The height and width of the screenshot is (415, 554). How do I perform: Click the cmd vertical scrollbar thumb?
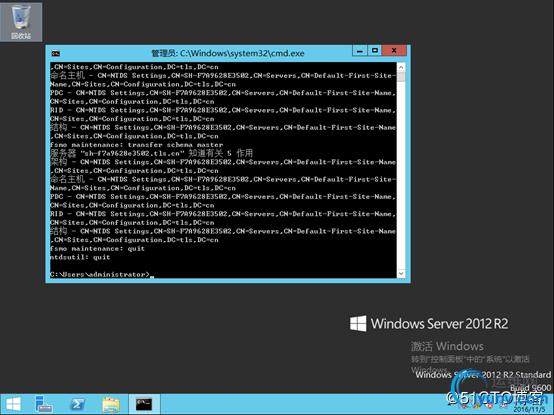401,77
